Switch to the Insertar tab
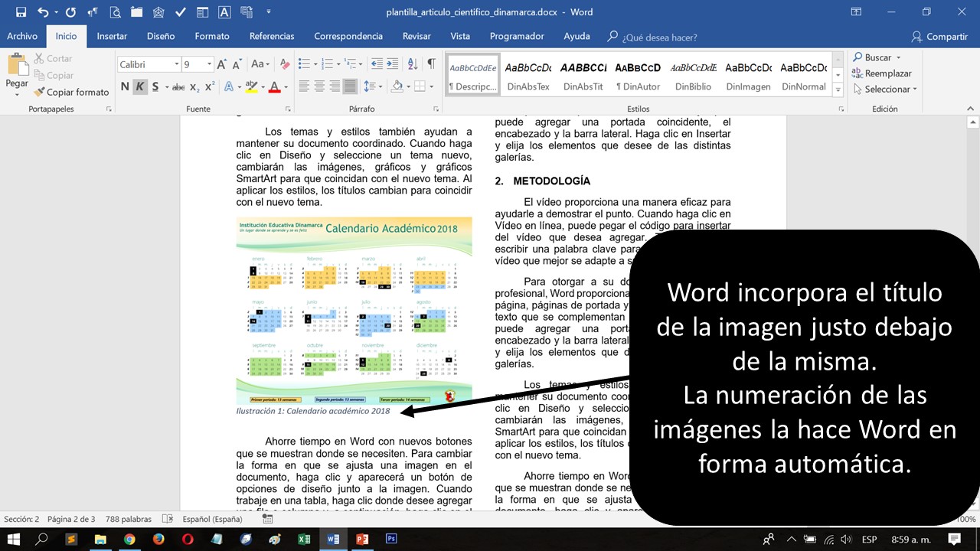 pyautogui.click(x=112, y=36)
